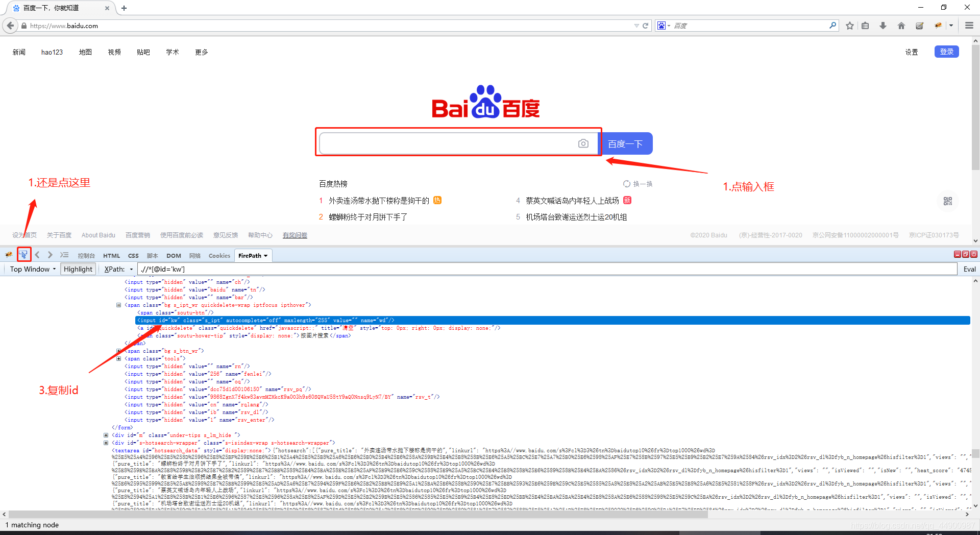The width and height of the screenshot is (980, 535).
Task: Go back in Firebug panel history
Action: [37, 255]
